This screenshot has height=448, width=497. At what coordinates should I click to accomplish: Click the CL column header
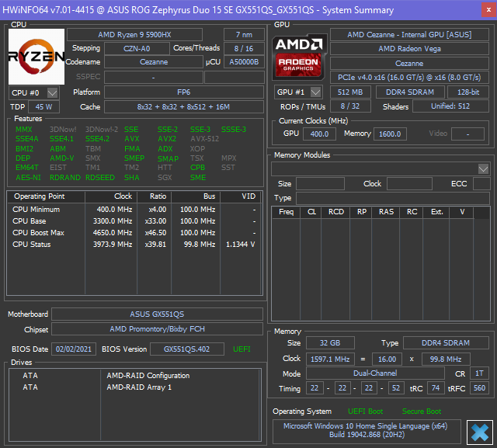311,212
